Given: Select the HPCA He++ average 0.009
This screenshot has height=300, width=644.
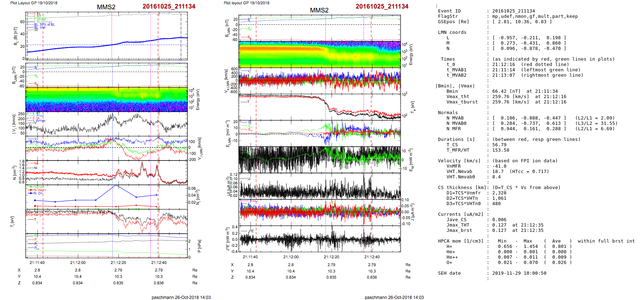Looking at the screenshot, I should pyautogui.click(x=559, y=257).
